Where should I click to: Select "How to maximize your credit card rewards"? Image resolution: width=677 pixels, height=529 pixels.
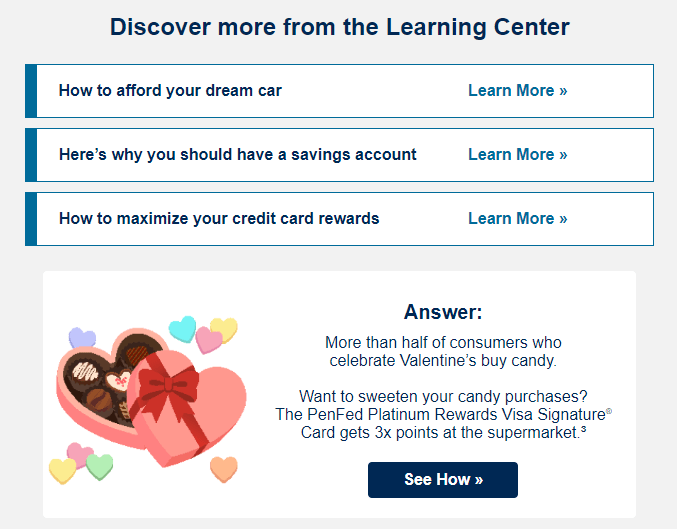[x=219, y=219]
